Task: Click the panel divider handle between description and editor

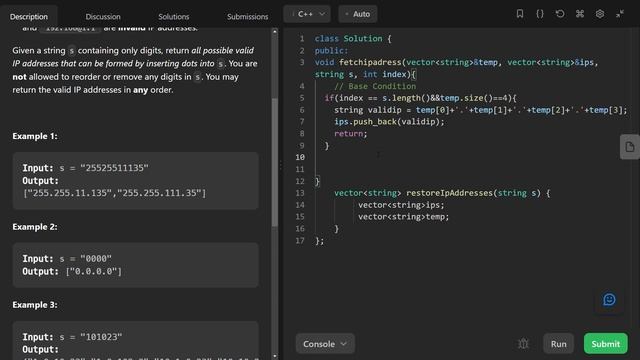Action: 280,165
